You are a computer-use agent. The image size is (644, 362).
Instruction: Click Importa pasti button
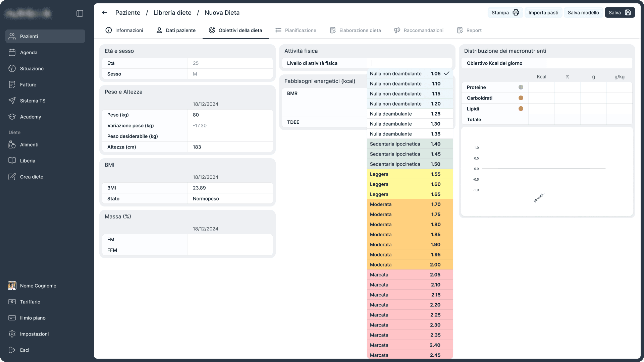(543, 12)
